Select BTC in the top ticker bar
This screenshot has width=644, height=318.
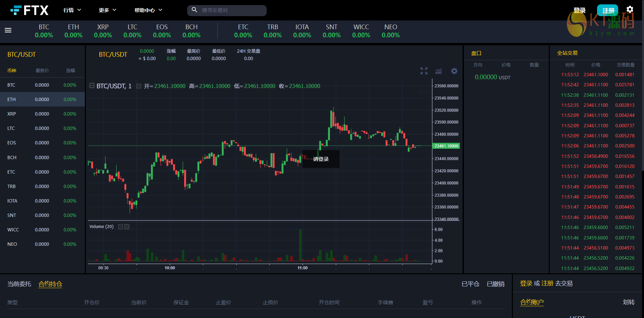click(44, 31)
